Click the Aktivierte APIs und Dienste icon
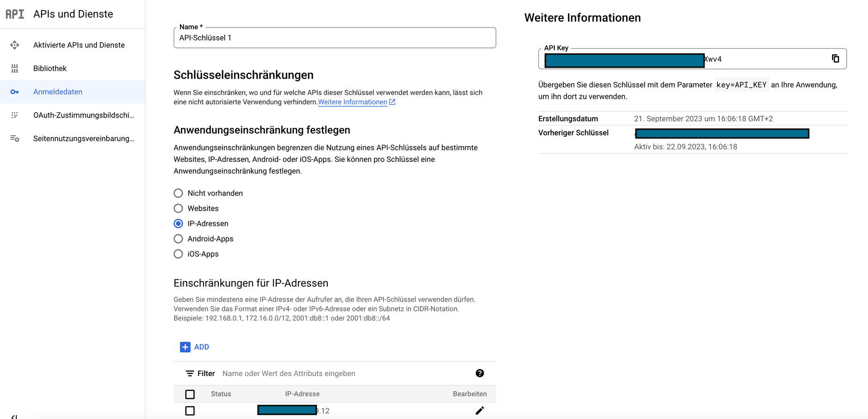 [x=15, y=45]
